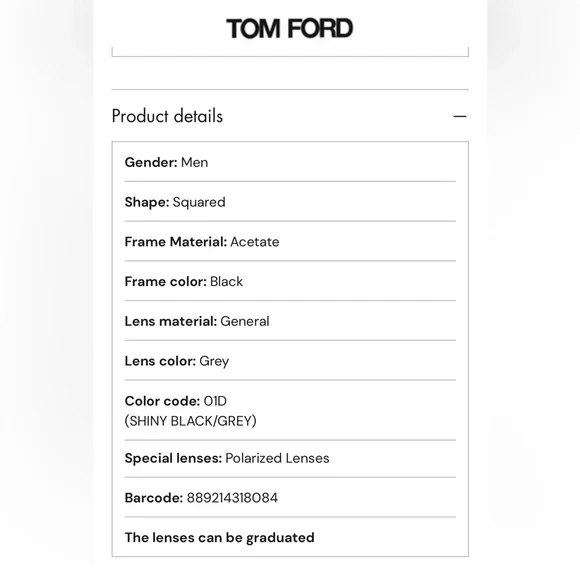Click the SHINY BLACK/GREY description text
The image size is (580, 580).
tap(190, 421)
